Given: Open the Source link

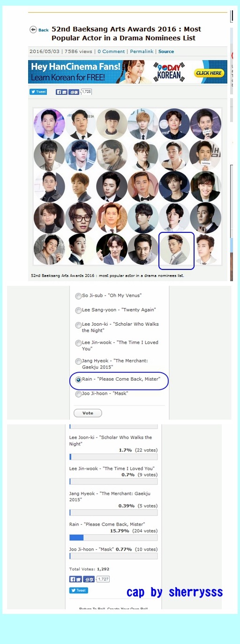Looking at the screenshot, I should [x=166, y=52].
